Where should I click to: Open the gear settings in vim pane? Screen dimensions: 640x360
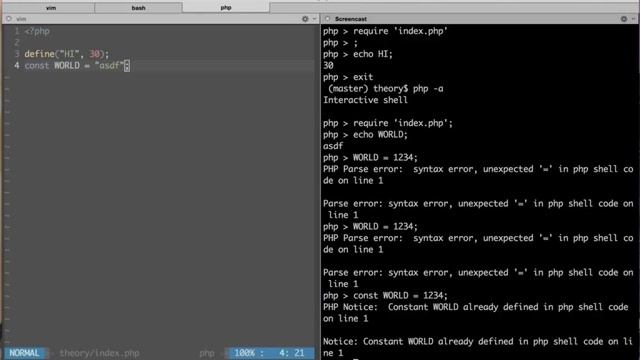[x=305, y=19]
